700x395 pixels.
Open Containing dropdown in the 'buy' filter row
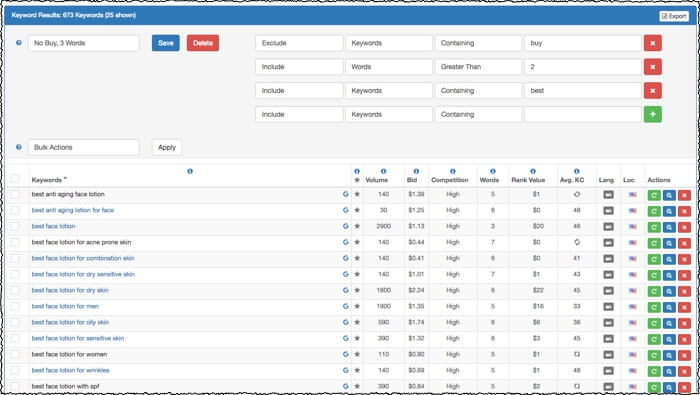pyautogui.click(x=478, y=43)
